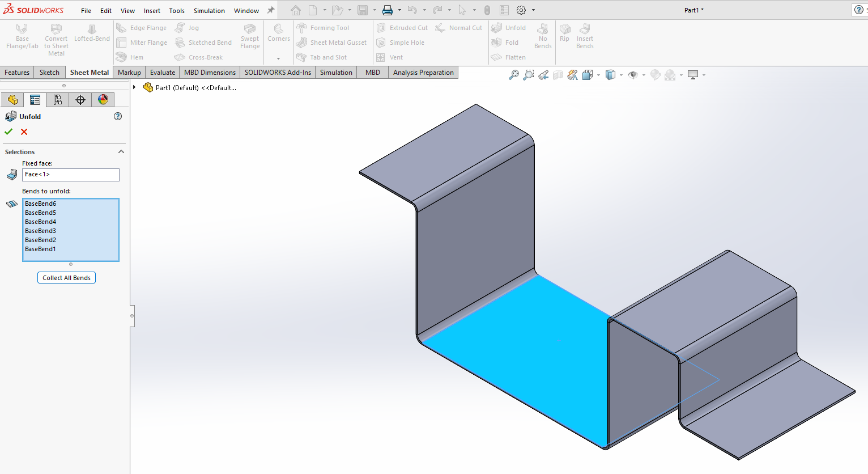Screen dimensions: 868x474
Task: Open the Tools menu
Action: pos(177,11)
